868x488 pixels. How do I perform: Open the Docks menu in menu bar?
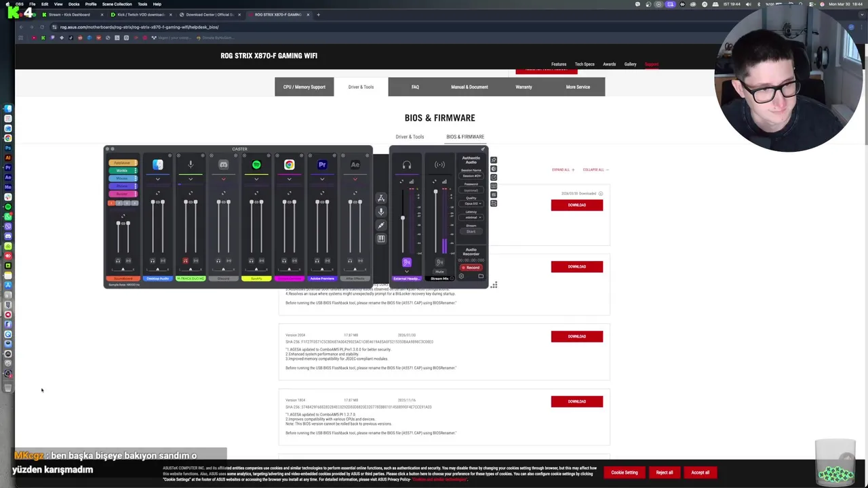(x=74, y=4)
